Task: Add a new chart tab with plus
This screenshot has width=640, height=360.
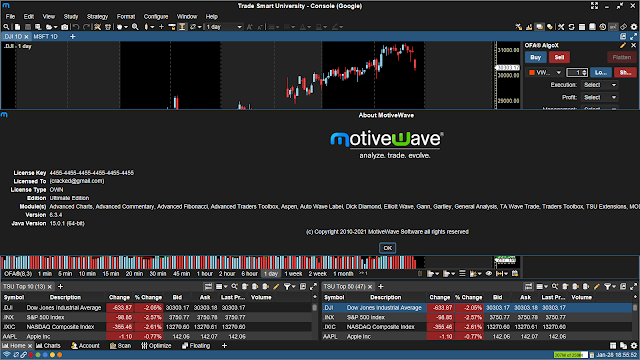Action: pos(72,37)
